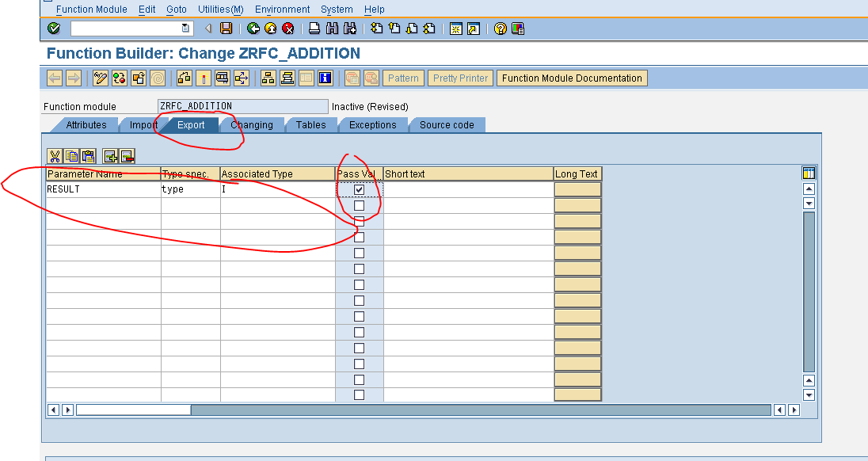The height and width of the screenshot is (461, 868).
Task: Switch to the Source code tab
Action: click(x=447, y=125)
